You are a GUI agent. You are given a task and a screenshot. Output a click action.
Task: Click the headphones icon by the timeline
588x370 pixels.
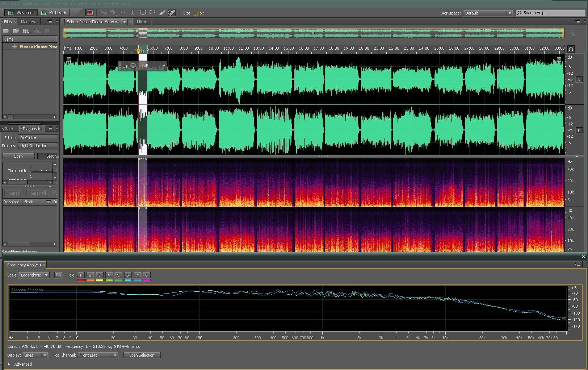point(571,49)
